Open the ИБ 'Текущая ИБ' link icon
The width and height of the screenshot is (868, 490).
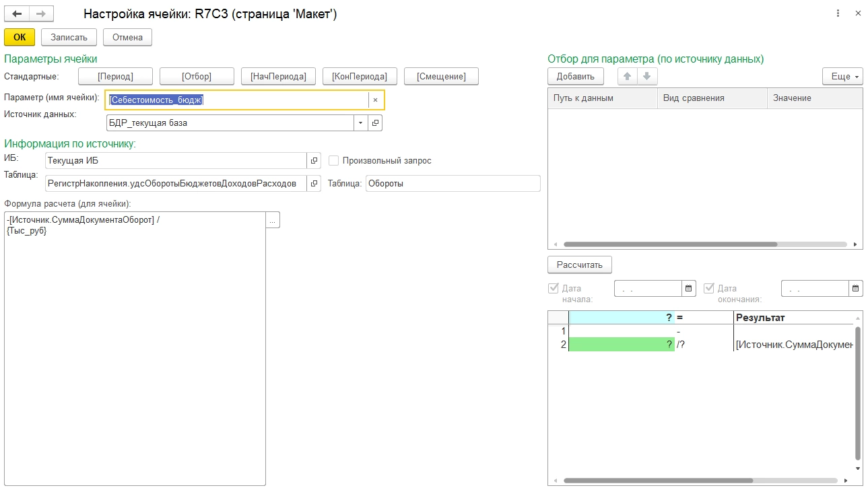pos(314,161)
